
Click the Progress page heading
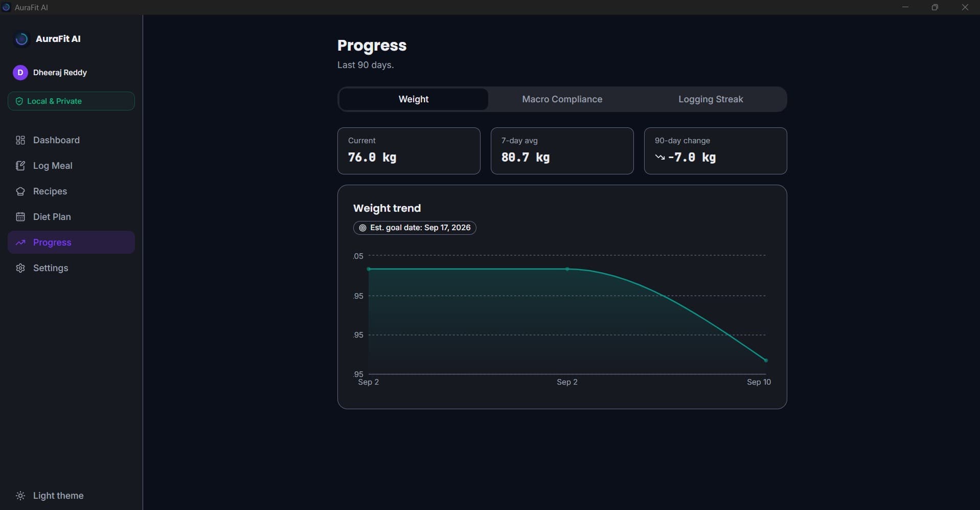372,46
